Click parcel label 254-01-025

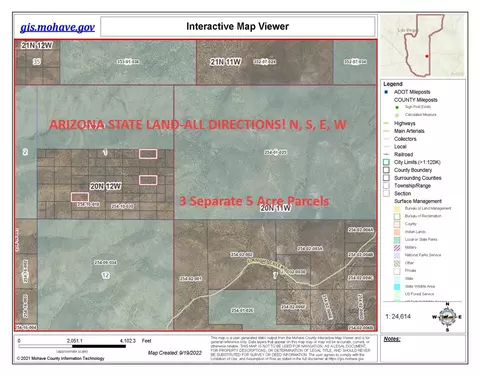[275, 153]
